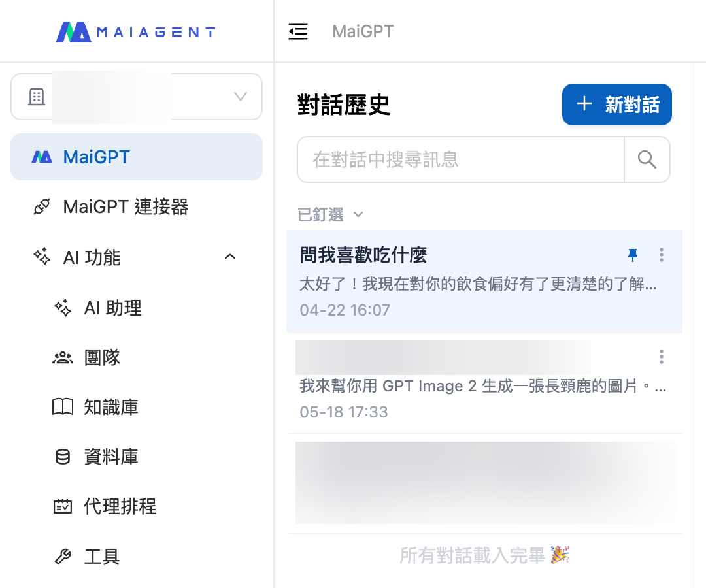This screenshot has height=588, width=706.
Task: Click the sparkle icon beside AI 助理
Action: click(x=63, y=308)
